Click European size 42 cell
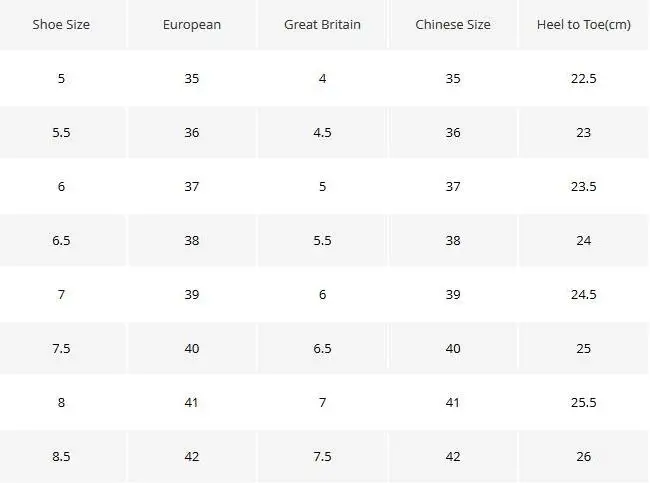 (192, 456)
